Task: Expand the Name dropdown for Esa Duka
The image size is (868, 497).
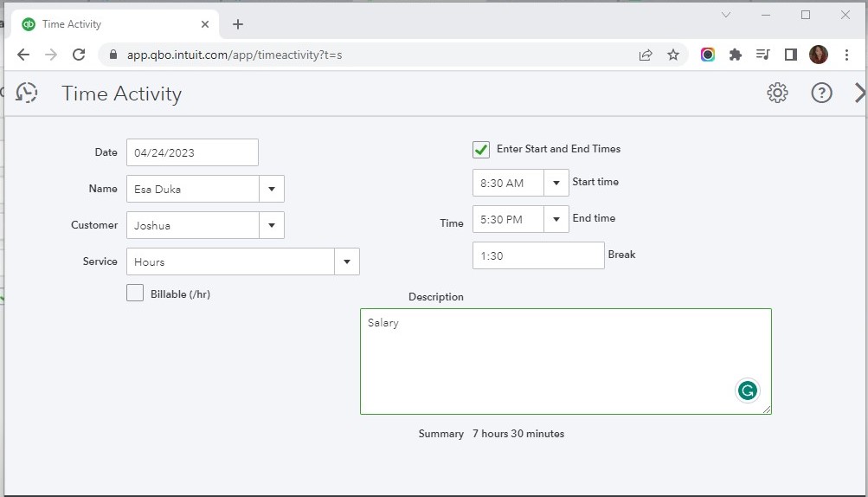Action: (x=272, y=189)
